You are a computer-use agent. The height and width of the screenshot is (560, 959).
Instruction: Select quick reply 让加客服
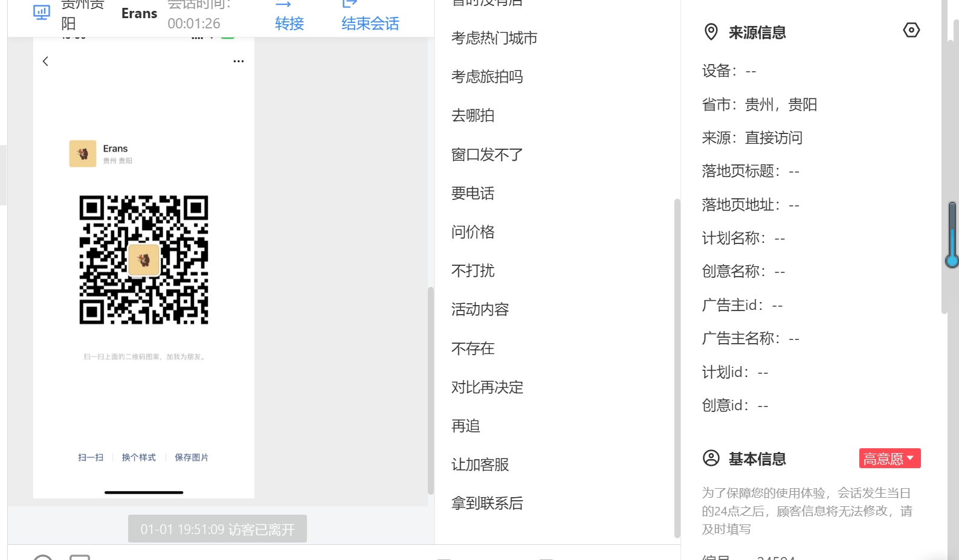pyautogui.click(x=480, y=465)
